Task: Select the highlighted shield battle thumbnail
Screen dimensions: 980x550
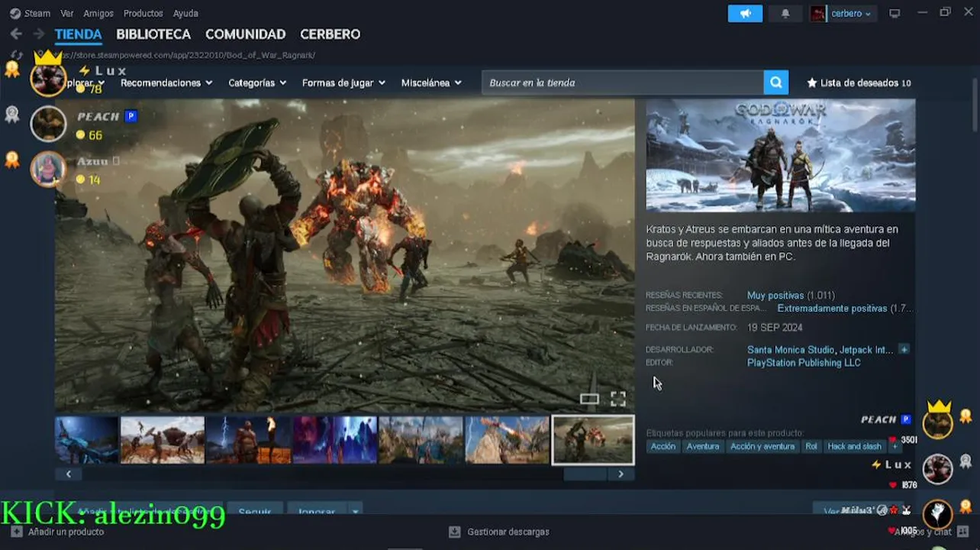Action: (x=593, y=440)
